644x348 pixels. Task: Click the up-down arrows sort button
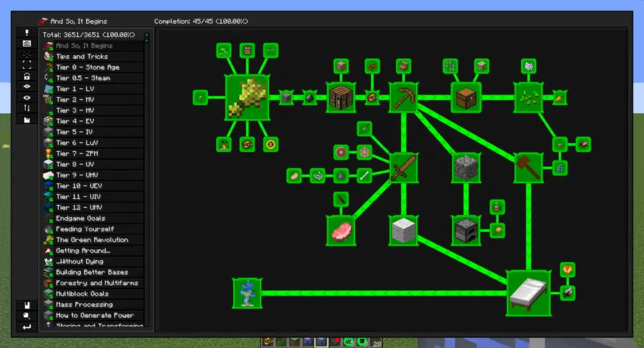coord(26,108)
